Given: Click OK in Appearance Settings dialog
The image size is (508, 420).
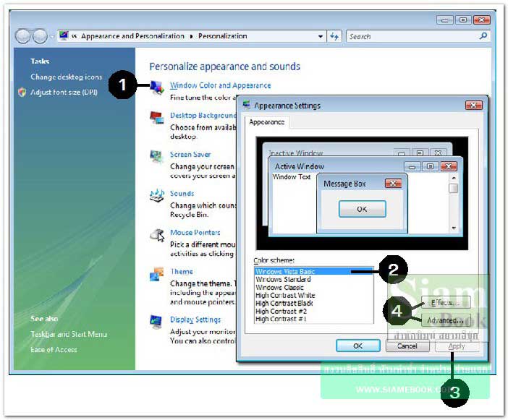Looking at the screenshot, I should (358, 346).
